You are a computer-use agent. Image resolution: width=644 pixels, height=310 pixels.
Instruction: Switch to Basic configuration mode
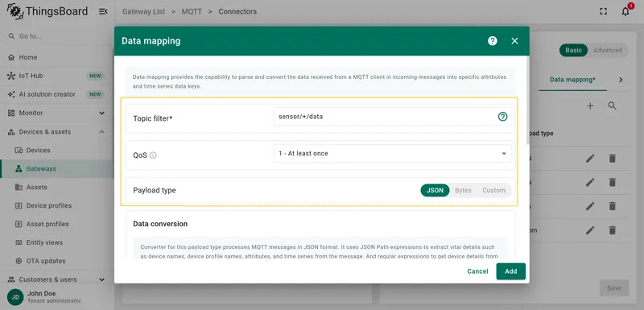(573, 50)
